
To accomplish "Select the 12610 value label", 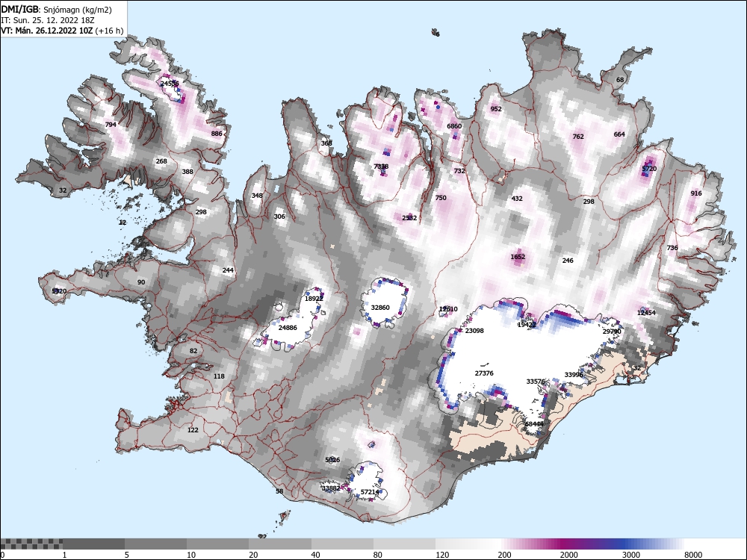I will [448, 310].
